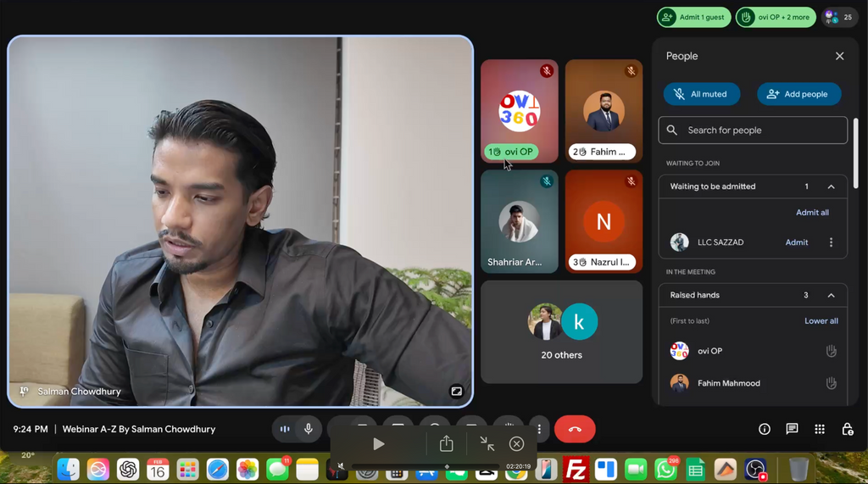Lower Fahim Mahmood's raised hand

click(831, 383)
